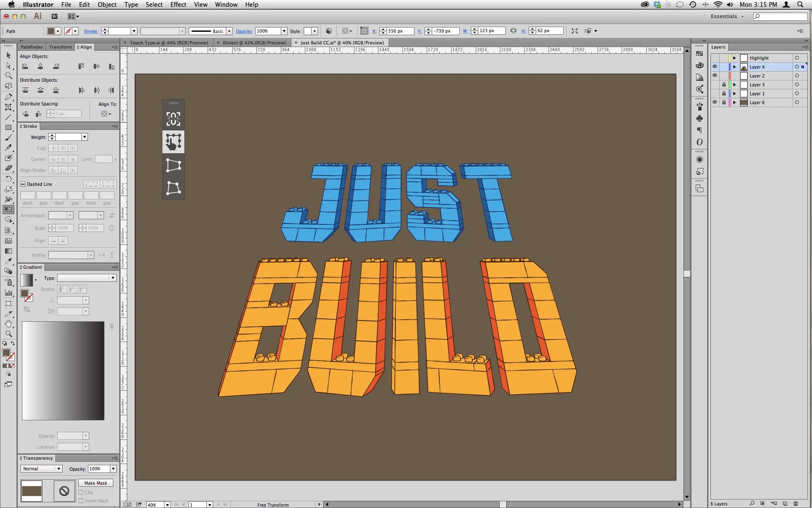Switch to Just Build CC.ai tab
This screenshot has height=508, width=812.
[341, 41]
